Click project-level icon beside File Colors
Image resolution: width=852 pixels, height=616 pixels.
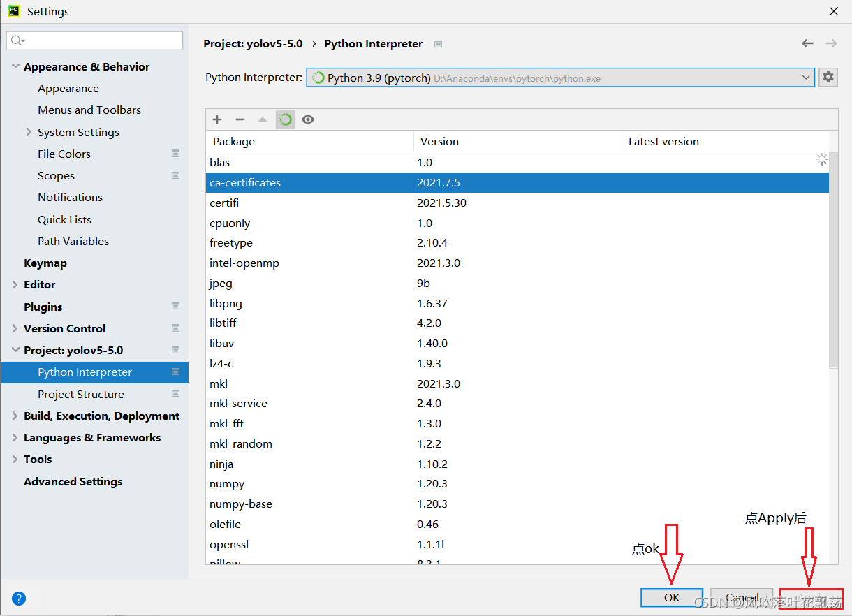tap(175, 154)
